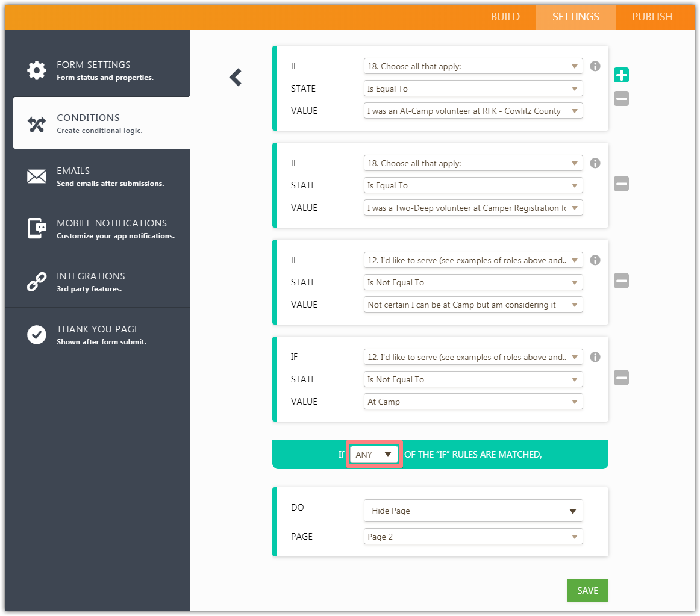Click the info icon on the first condition
700x616 pixels.
595,66
